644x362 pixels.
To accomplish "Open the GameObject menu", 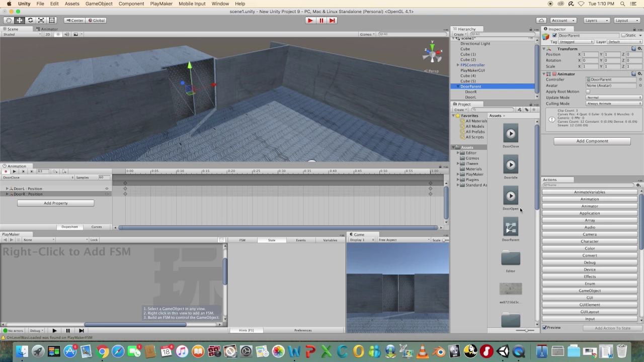I will (x=99, y=4).
